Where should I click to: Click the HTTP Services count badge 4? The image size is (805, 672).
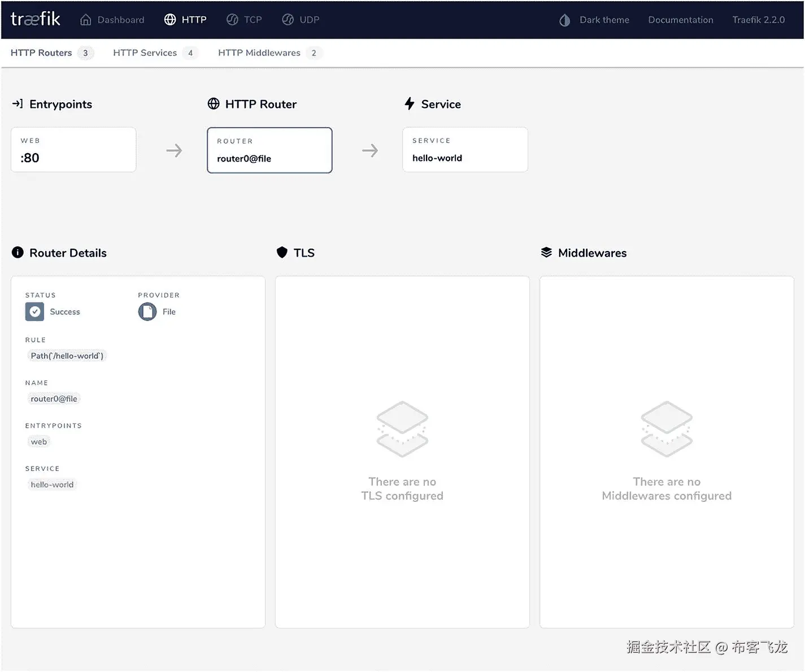pos(190,53)
